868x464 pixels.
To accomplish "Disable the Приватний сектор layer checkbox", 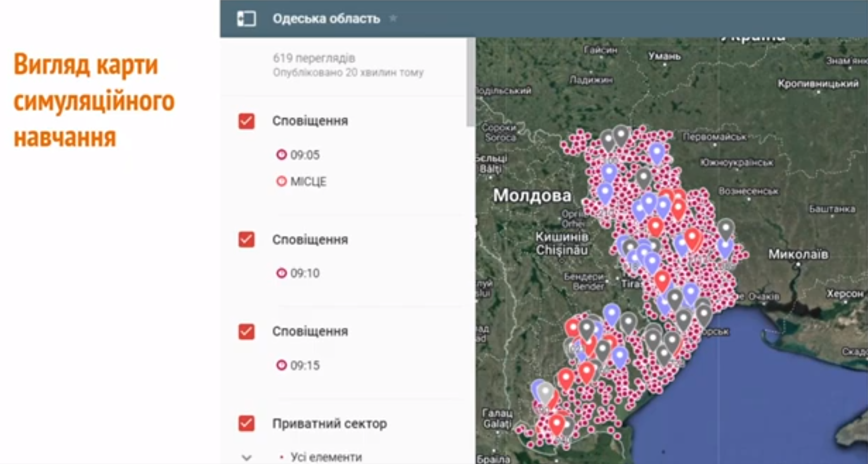I will click(246, 424).
